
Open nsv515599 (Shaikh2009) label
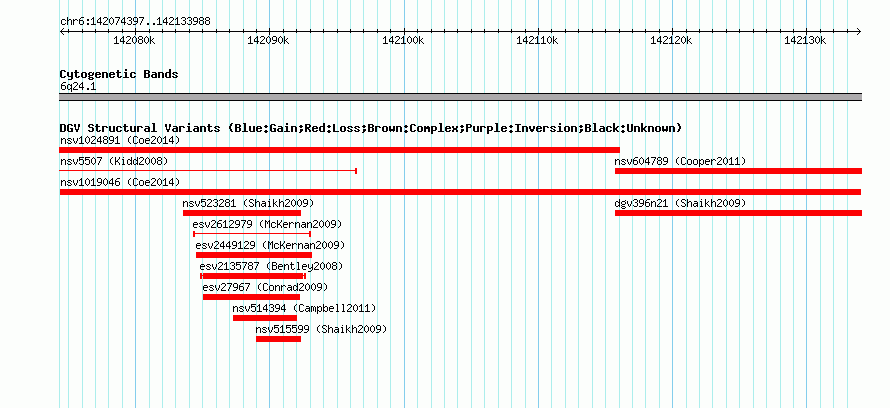pyautogui.click(x=321, y=329)
